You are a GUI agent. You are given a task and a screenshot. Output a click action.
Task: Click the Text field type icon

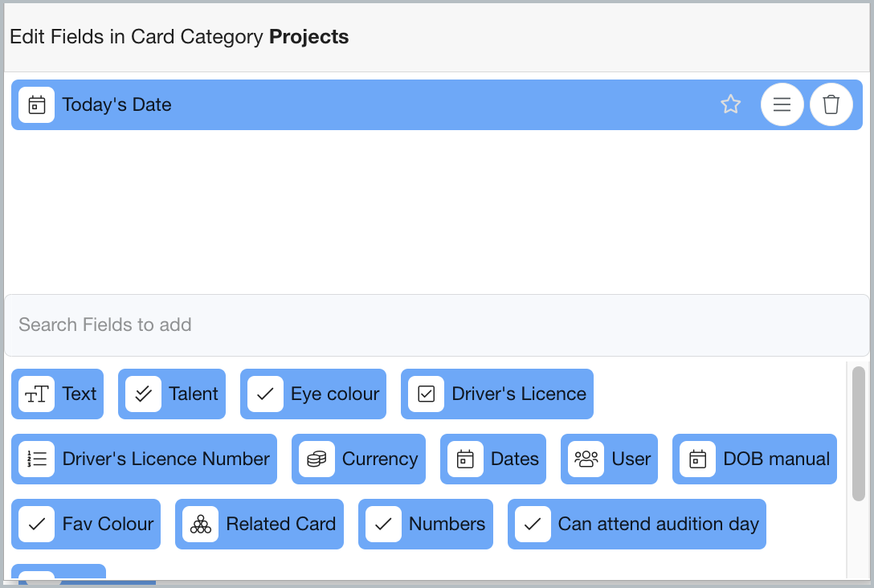(37, 394)
